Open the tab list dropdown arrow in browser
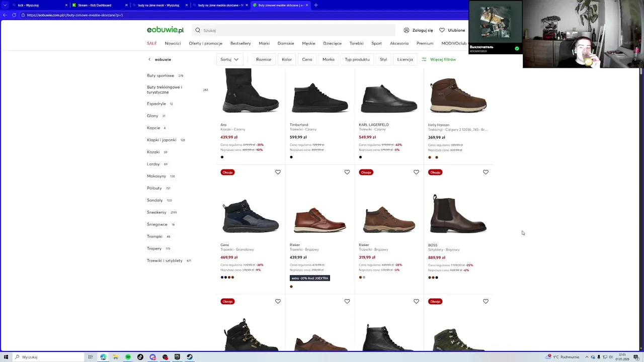 pos(6,5)
